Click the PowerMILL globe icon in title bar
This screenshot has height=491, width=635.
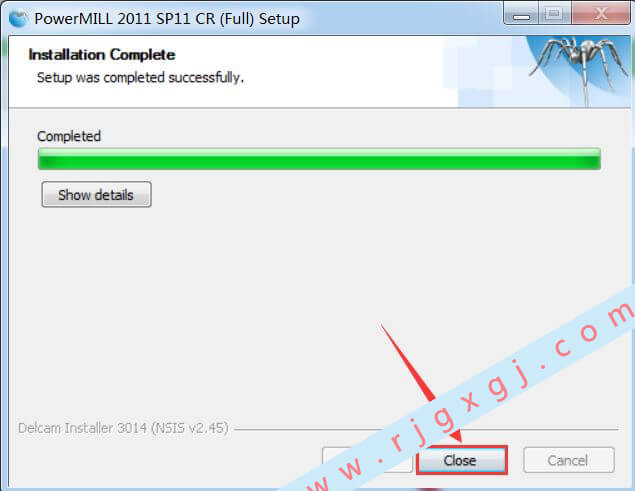[18, 19]
